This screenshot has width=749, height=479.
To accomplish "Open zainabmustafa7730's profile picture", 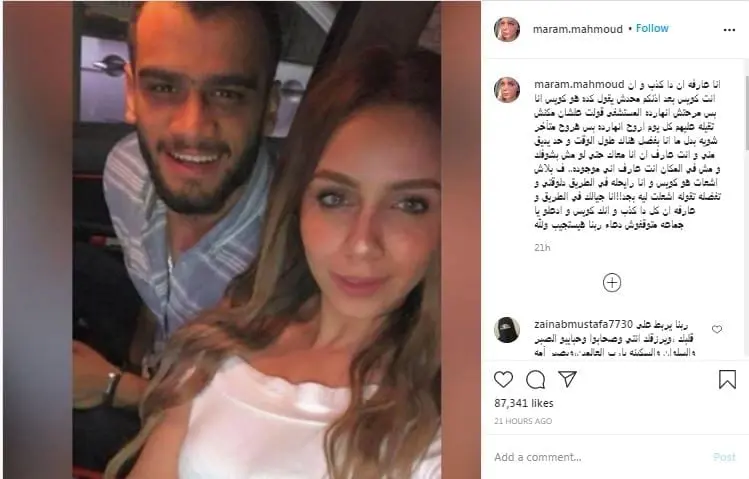I will coord(507,330).
